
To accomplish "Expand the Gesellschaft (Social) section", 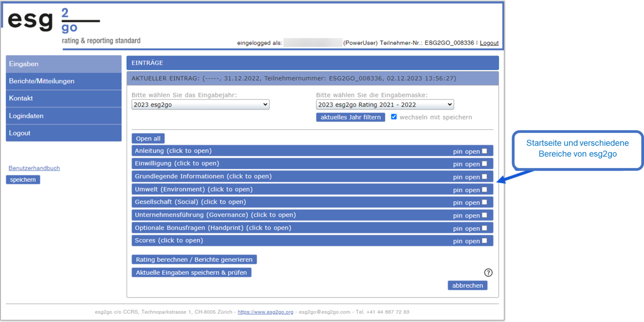I will click(x=190, y=202).
